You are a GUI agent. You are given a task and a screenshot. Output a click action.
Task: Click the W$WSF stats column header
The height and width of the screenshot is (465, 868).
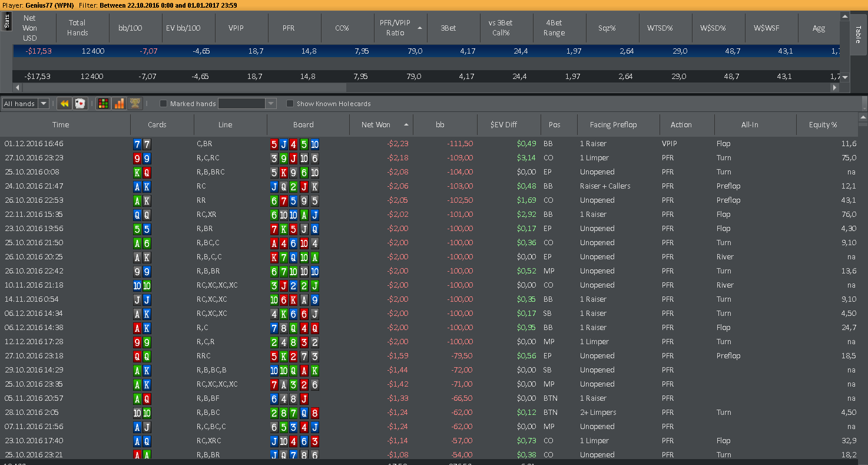tap(766, 28)
